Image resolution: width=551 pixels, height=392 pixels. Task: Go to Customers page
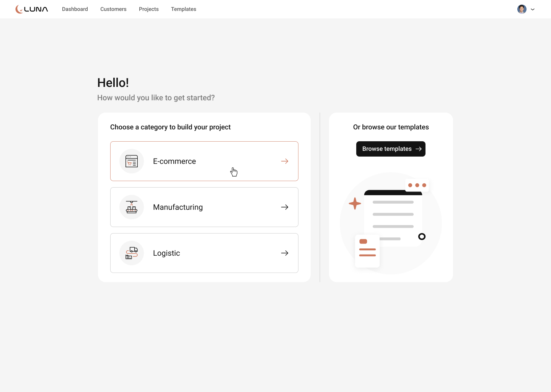click(113, 9)
